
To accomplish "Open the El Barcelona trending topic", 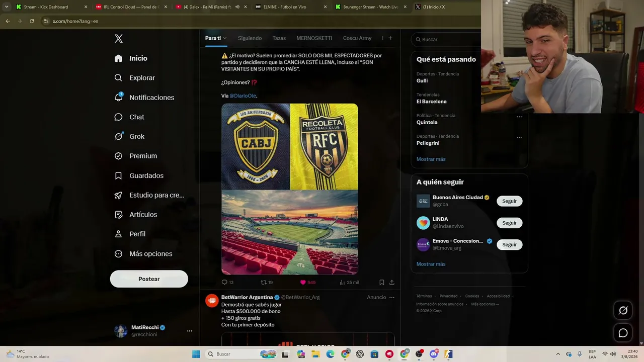I will pyautogui.click(x=432, y=102).
